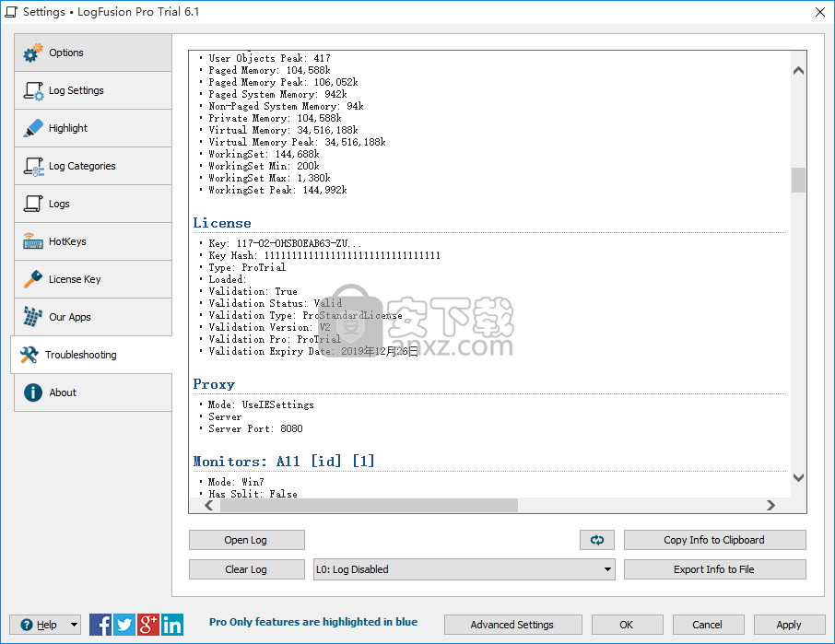835x644 pixels.
Task: Open the Highlight tab
Action: (x=93, y=128)
